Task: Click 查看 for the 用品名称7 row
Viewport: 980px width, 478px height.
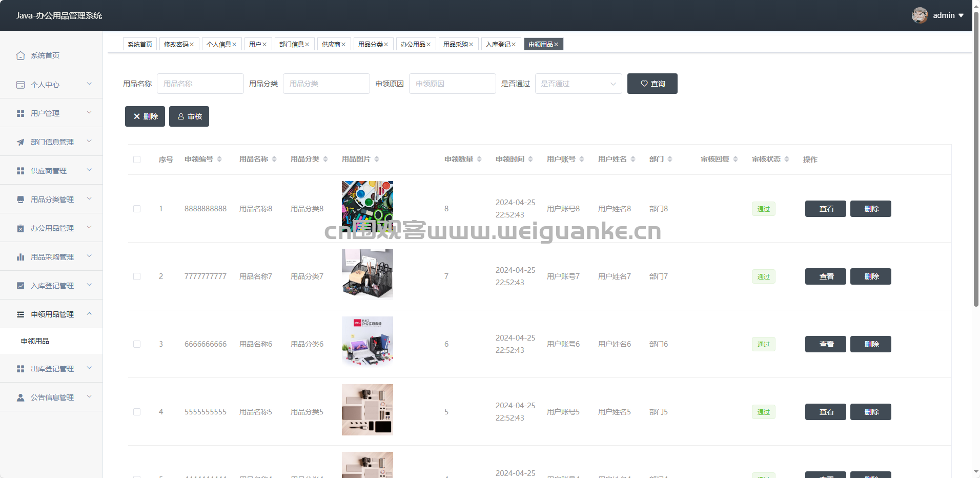Action: (825, 276)
